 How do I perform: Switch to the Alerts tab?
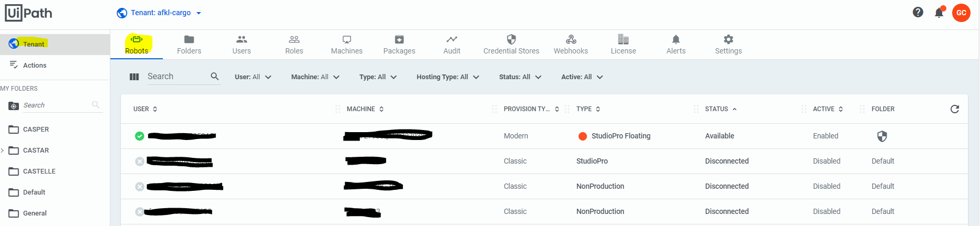676,44
